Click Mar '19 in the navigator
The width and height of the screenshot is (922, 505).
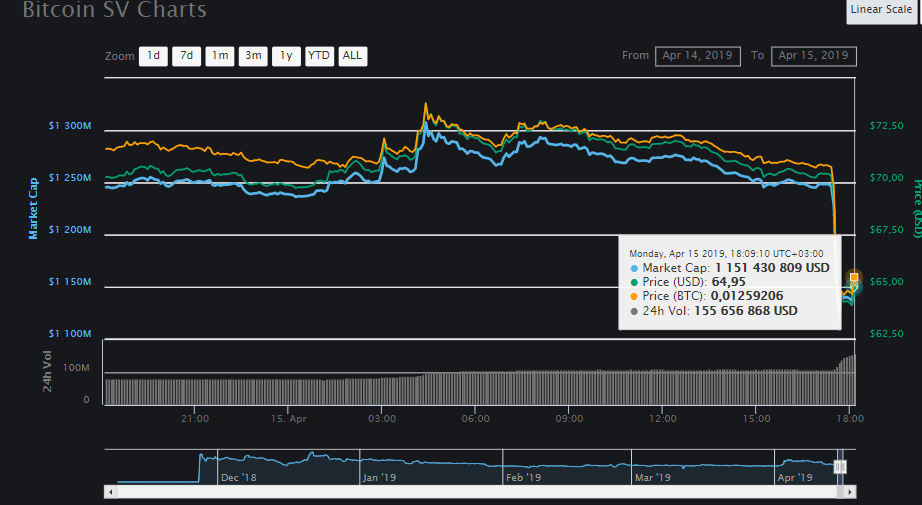pyautogui.click(x=653, y=478)
